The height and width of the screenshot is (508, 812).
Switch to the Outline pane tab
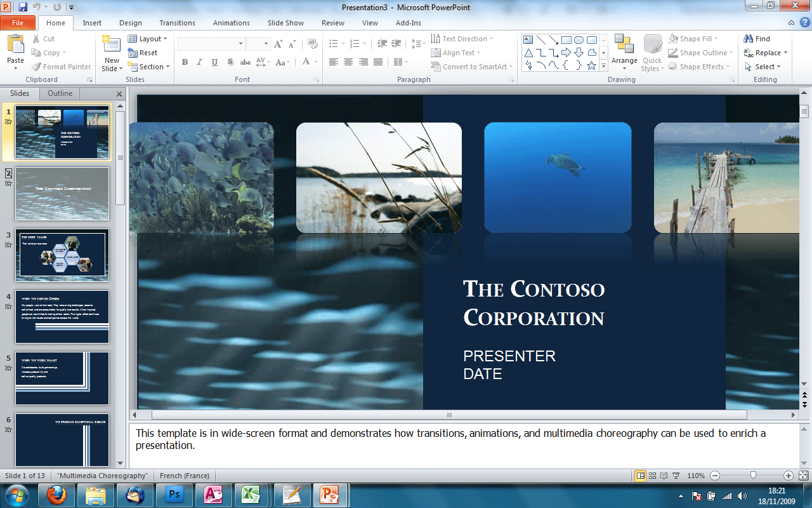[60, 93]
